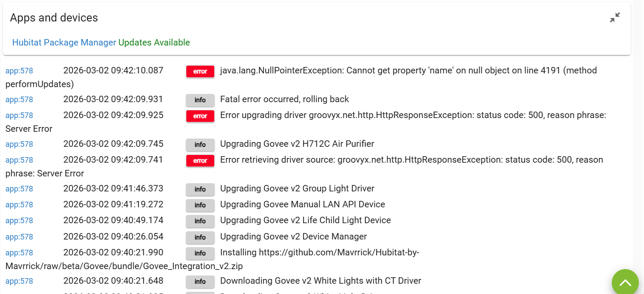Click timestamp 2026-03-02 09:42:09.745
This screenshot has height=294, width=644.
[113, 144]
